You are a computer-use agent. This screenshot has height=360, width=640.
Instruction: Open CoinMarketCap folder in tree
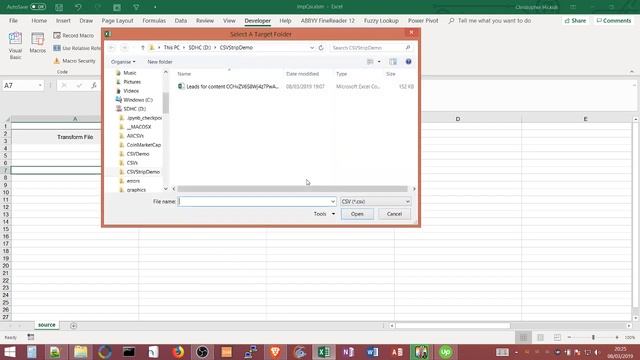143,145
